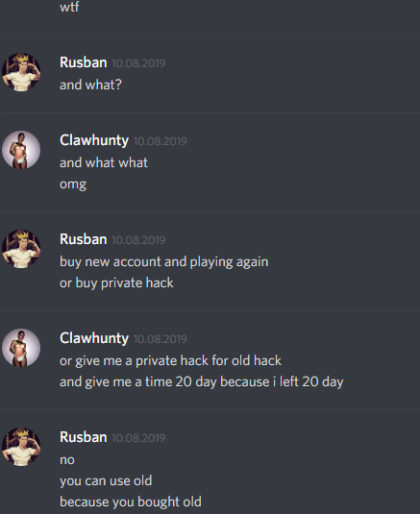Select Clawhunty's avatar by 'or give me a private hack'
This screenshot has width=420, height=514.
point(21,348)
